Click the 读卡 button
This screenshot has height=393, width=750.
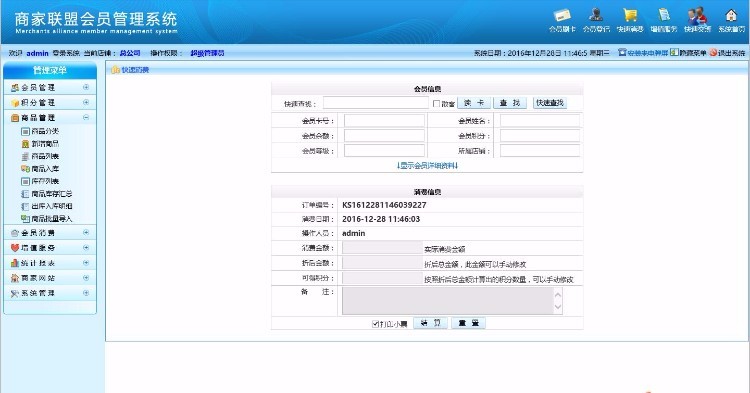point(474,103)
